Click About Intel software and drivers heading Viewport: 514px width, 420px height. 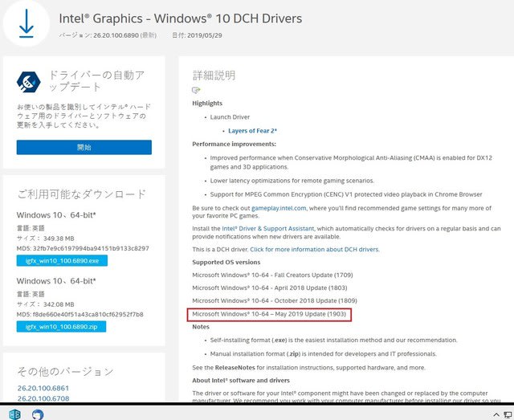point(241,381)
